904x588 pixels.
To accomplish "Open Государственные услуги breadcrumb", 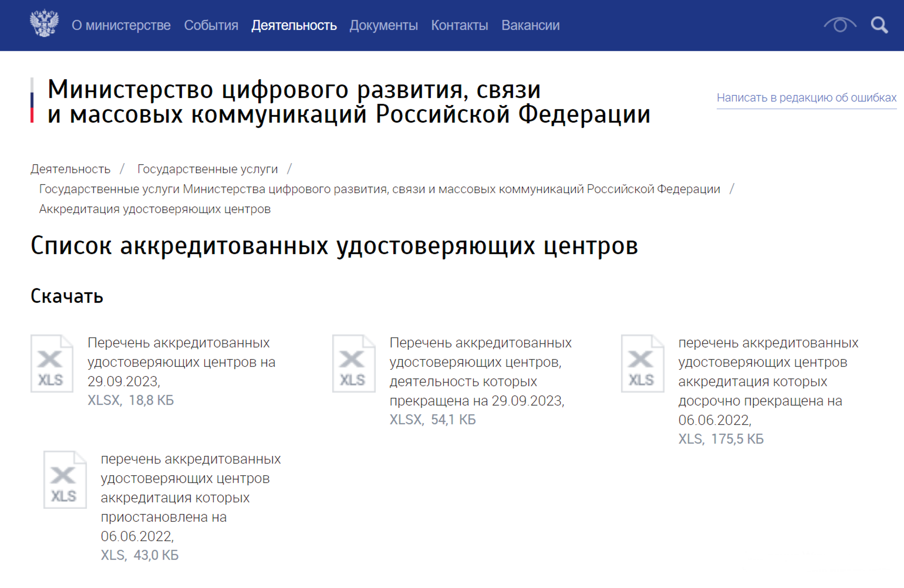I will (x=208, y=169).
